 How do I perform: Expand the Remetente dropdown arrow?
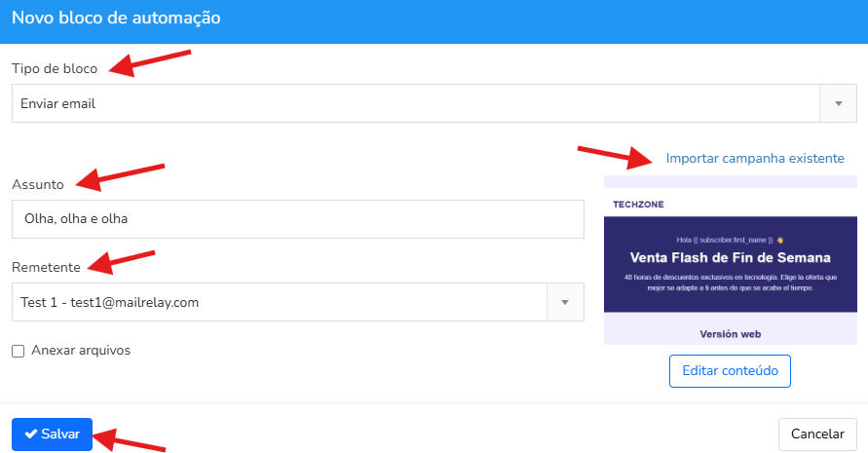click(x=565, y=302)
